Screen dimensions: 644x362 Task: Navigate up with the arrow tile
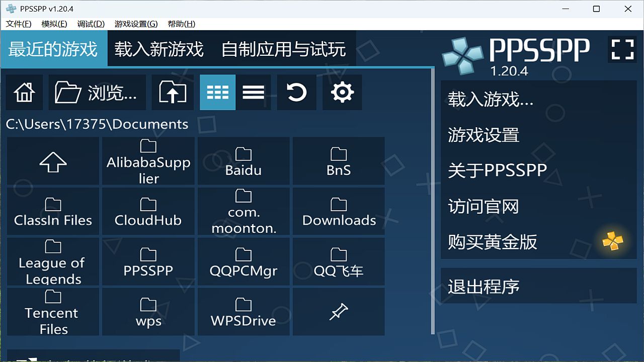point(53,161)
